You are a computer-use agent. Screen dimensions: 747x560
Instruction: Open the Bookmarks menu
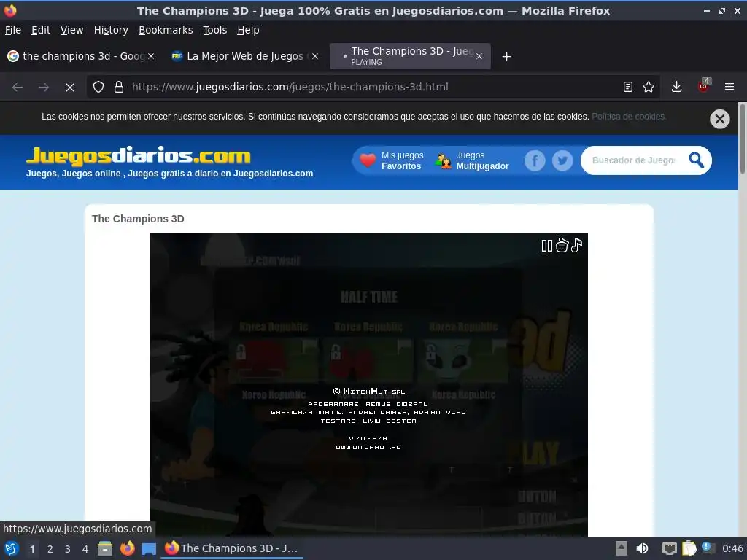[x=166, y=30]
